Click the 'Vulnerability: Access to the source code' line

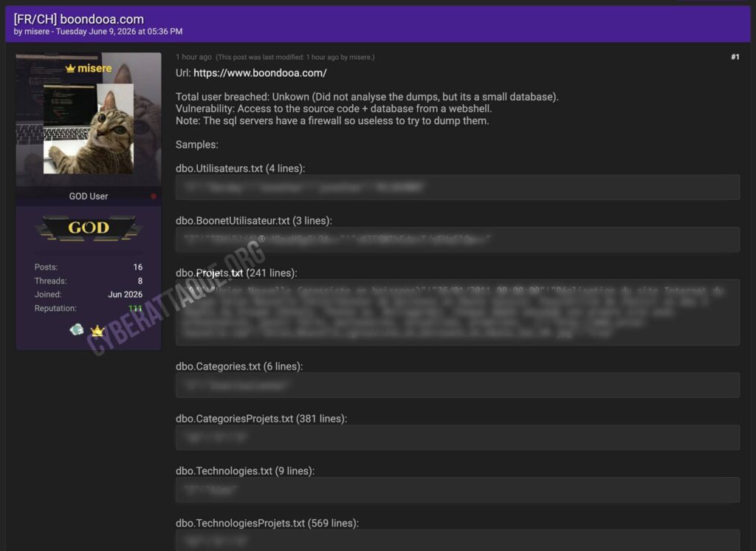click(334, 109)
